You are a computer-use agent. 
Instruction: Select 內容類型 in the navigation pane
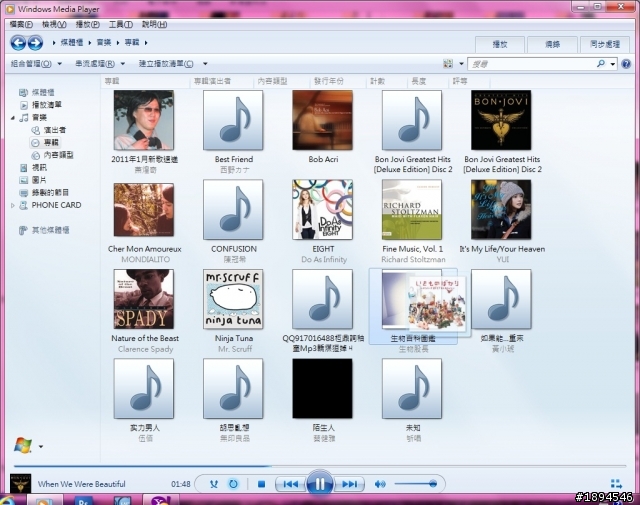coord(58,155)
